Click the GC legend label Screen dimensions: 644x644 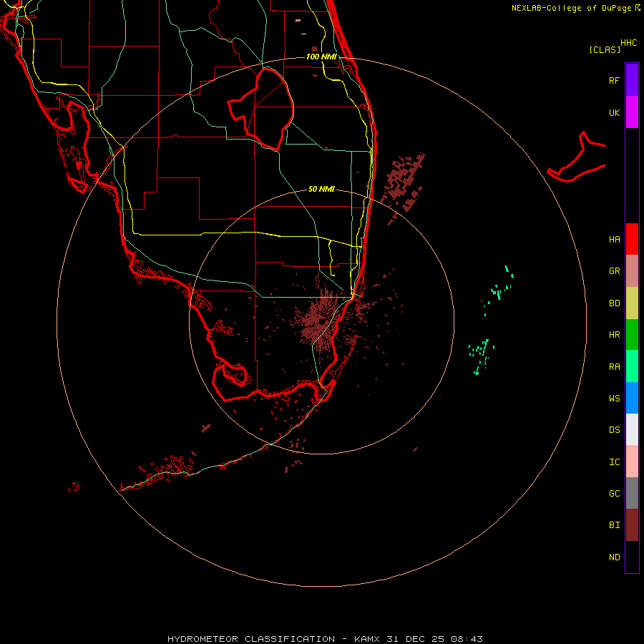pos(614,493)
